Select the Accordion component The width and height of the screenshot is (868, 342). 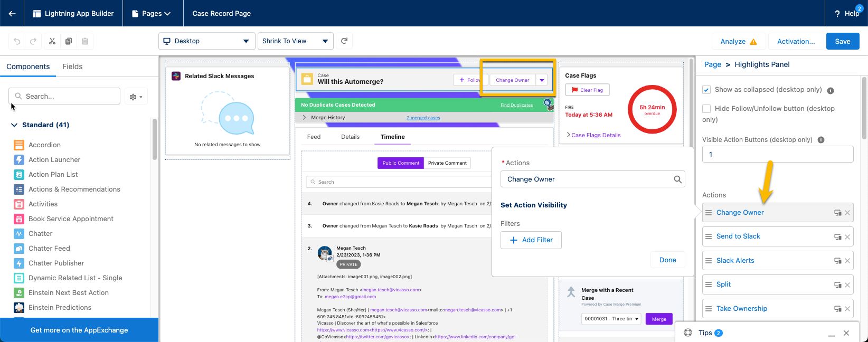(x=44, y=145)
